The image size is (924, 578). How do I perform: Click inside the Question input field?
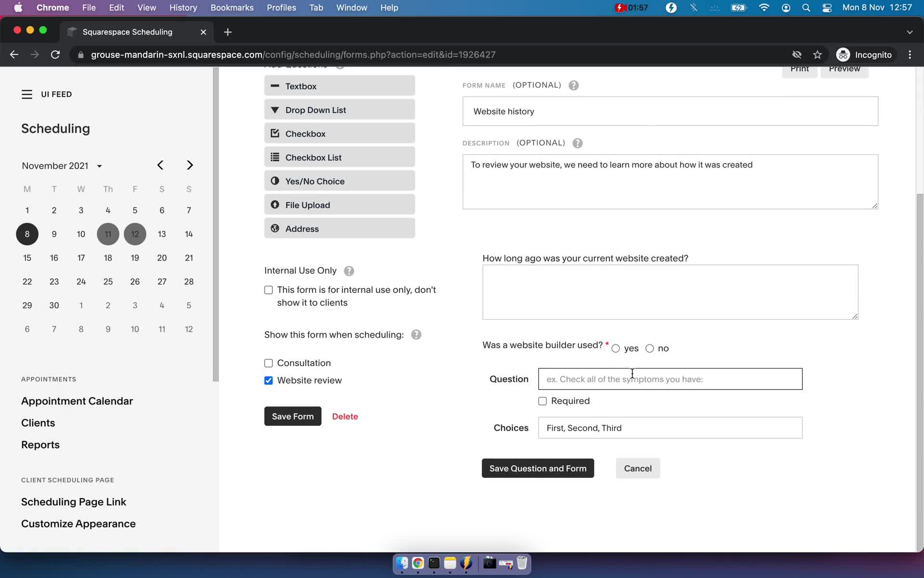click(x=670, y=379)
